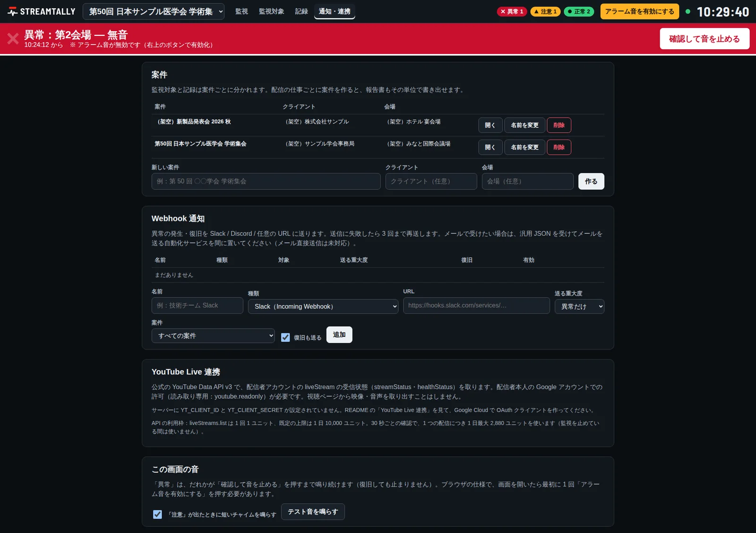This screenshot has width=756, height=533.
Task: Click the 作る create button
Action: click(591, 181)
